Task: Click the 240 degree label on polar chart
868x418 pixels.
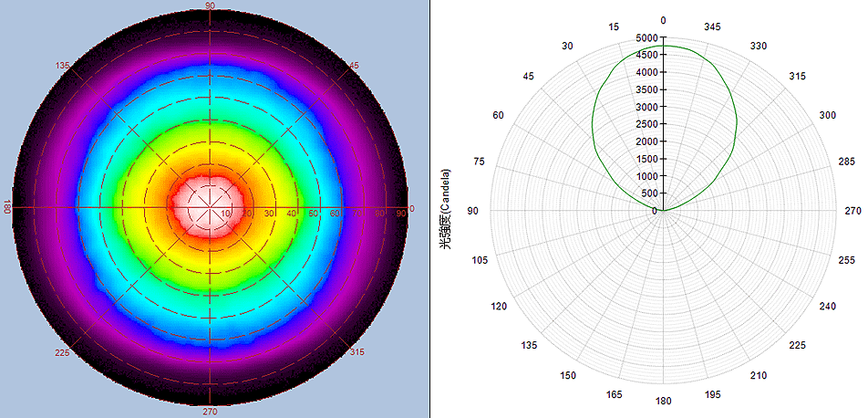Action: tap(828, 306)
